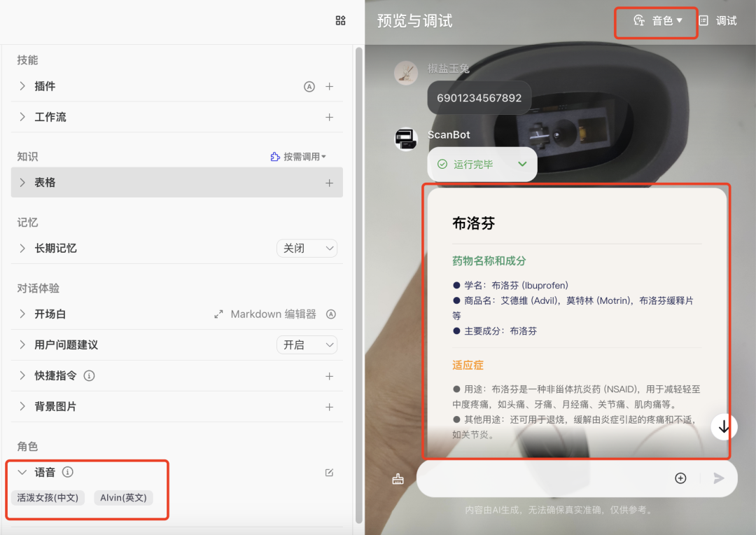Send message with the arrow icon
756x535 pixels.
pyautogui.click(x=718, y=478)
